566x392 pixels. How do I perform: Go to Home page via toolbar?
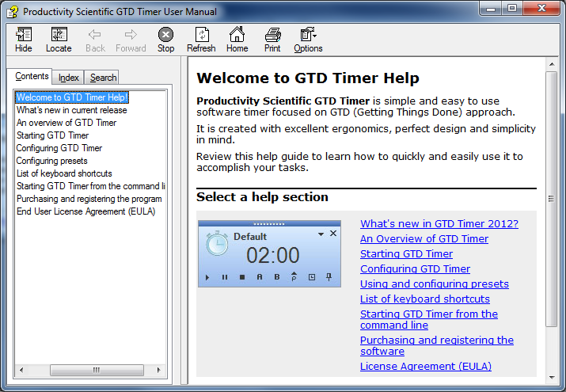point(237,40)
